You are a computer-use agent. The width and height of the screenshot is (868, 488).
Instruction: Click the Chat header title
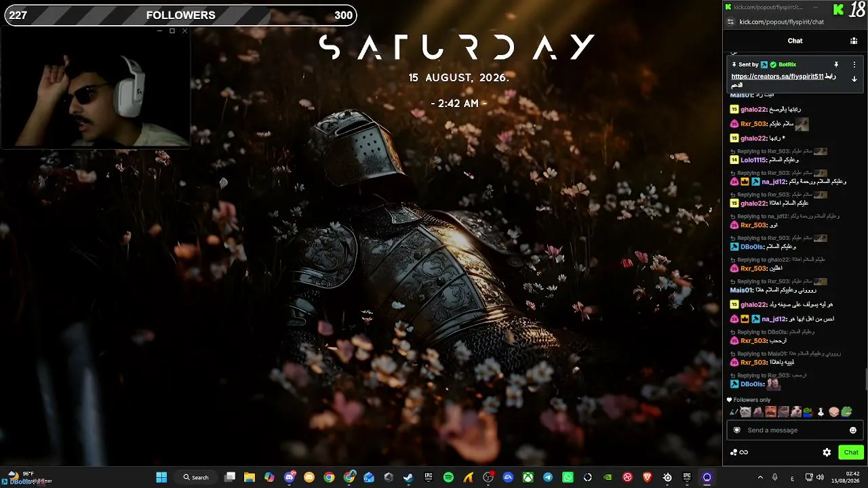[795, 41]
